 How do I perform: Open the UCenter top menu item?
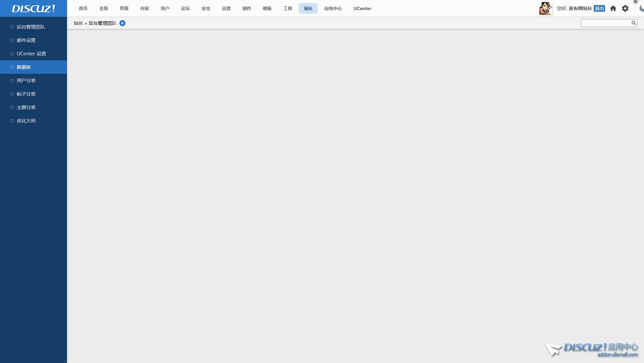(362, 8)
